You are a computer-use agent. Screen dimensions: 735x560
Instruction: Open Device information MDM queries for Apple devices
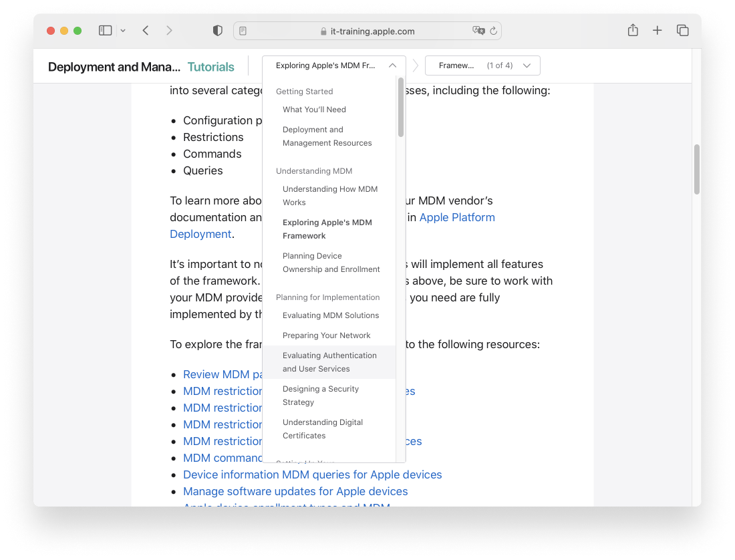click(x=312, y=474)
